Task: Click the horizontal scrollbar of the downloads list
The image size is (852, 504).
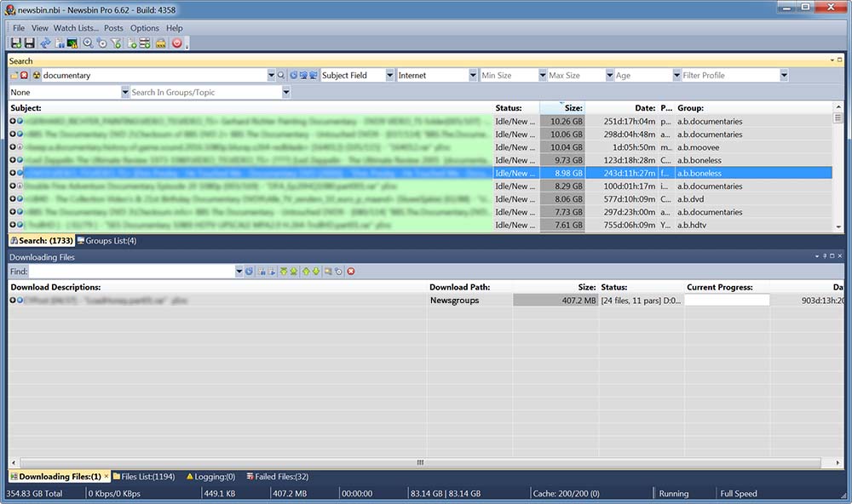Action: 420,463
